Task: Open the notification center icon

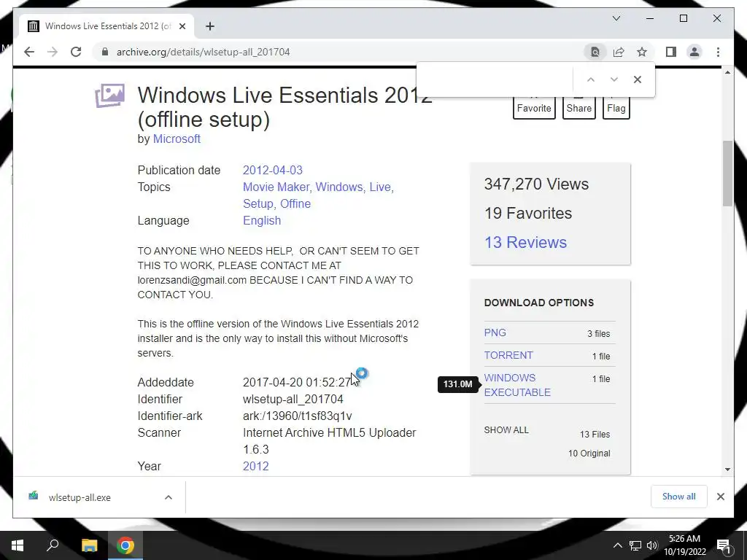Action: point(724,545)
